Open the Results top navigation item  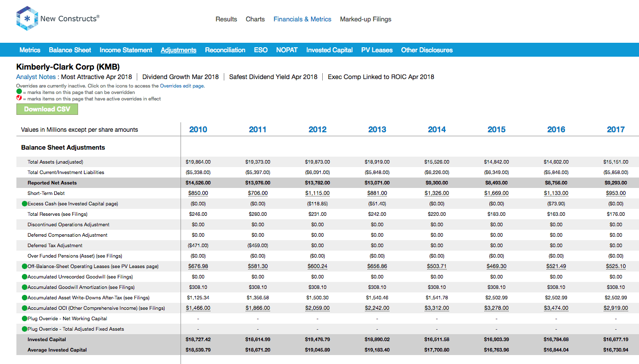click(x=226, y=19)
